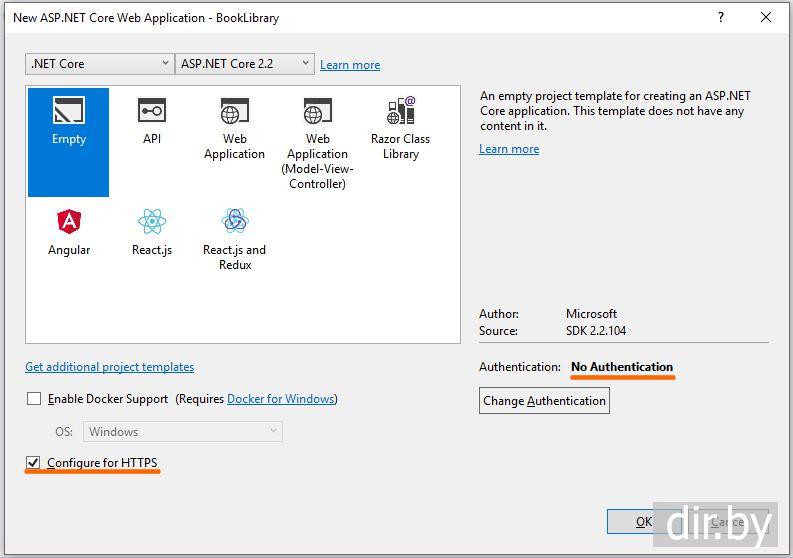793x558 pixels.
Task: Open the Docker for Windows link
Action: click(x=281, y=399)
